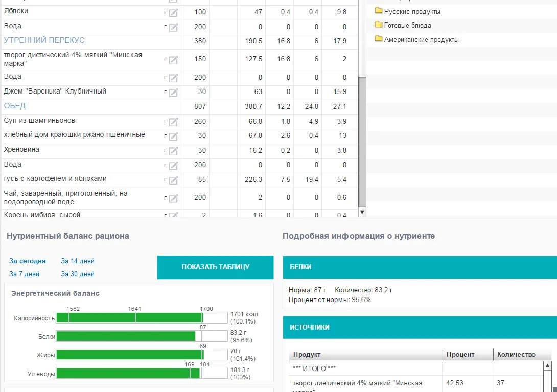
Task: Open the Готовые блюда folder
Action: 407,25
